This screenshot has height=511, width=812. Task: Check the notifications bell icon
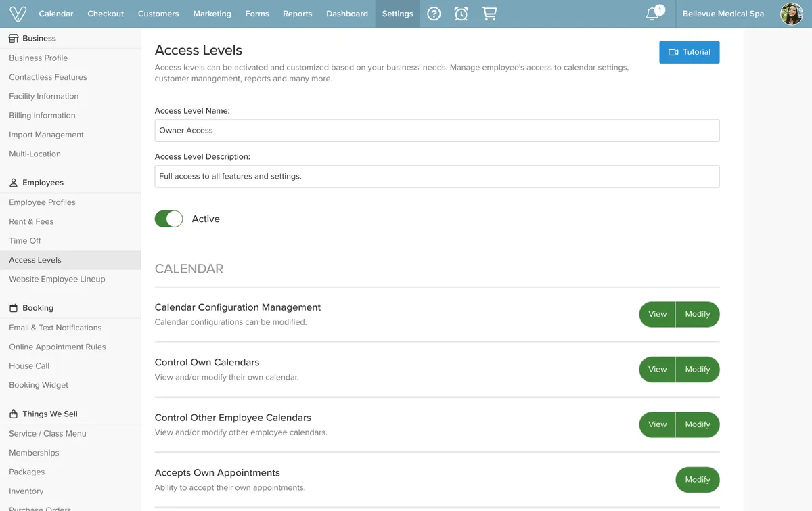click(653, 14)
